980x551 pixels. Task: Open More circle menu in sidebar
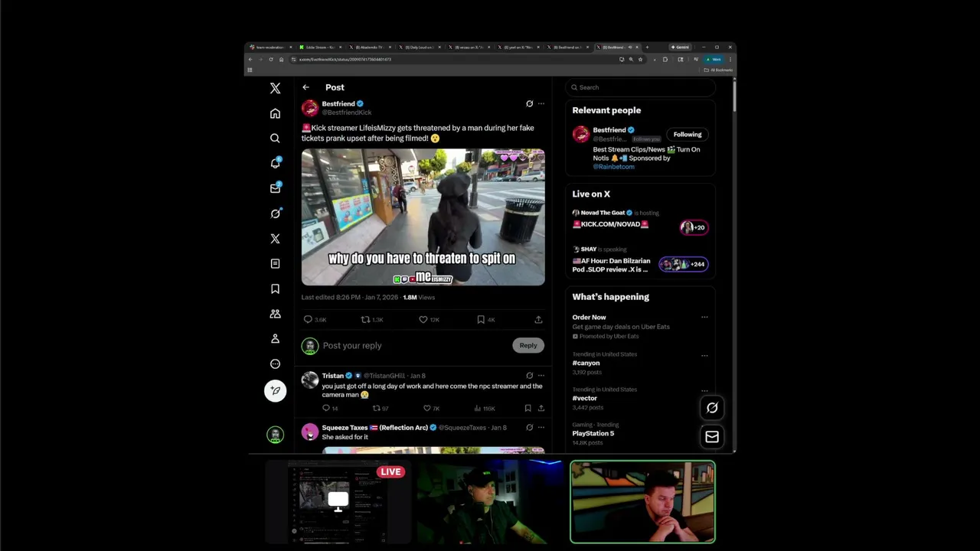pos(275,364)
